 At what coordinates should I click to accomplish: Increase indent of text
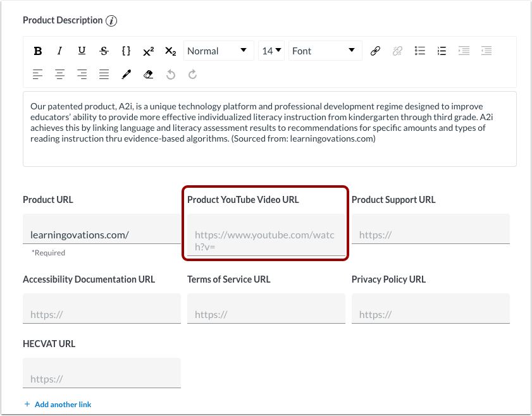[464, 51]
